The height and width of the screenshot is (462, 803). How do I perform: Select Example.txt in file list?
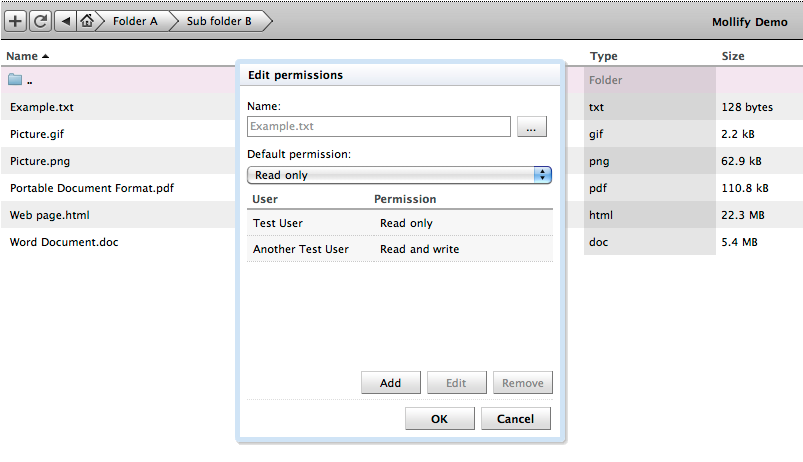41,107
